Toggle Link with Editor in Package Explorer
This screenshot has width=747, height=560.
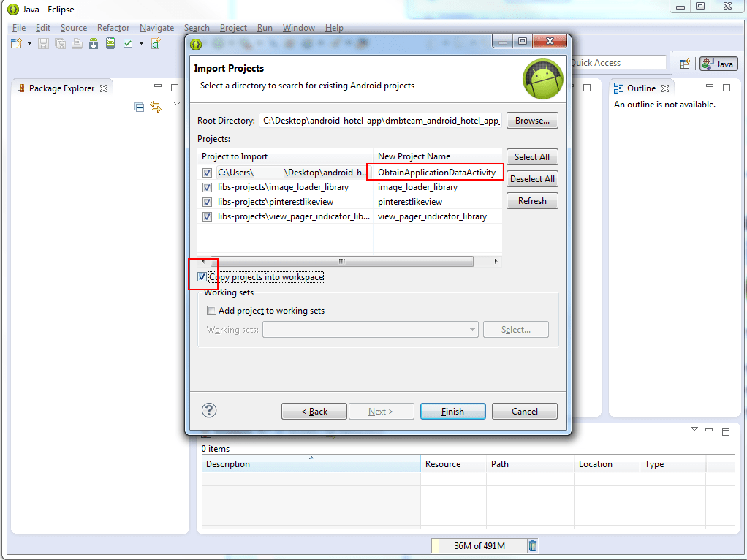(x=156, y=107)
